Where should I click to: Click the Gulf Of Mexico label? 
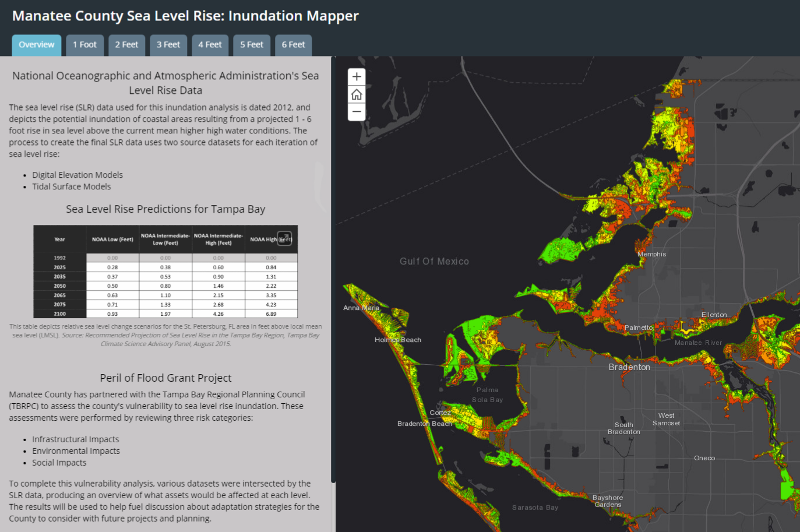tap(433, 261)
